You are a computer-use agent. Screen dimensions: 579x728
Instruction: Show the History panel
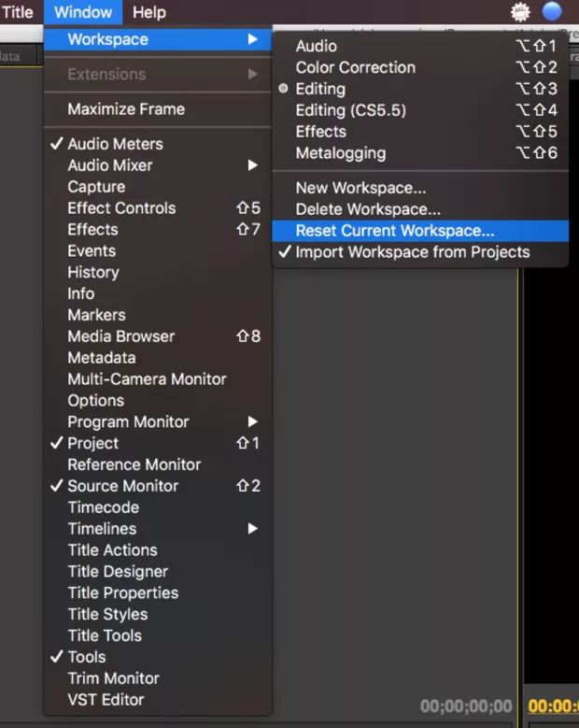pyautogui.click(x=158, y=272)
